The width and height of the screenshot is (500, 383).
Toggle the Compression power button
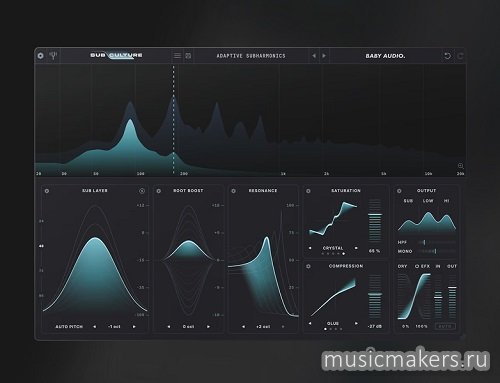point(308,266)
